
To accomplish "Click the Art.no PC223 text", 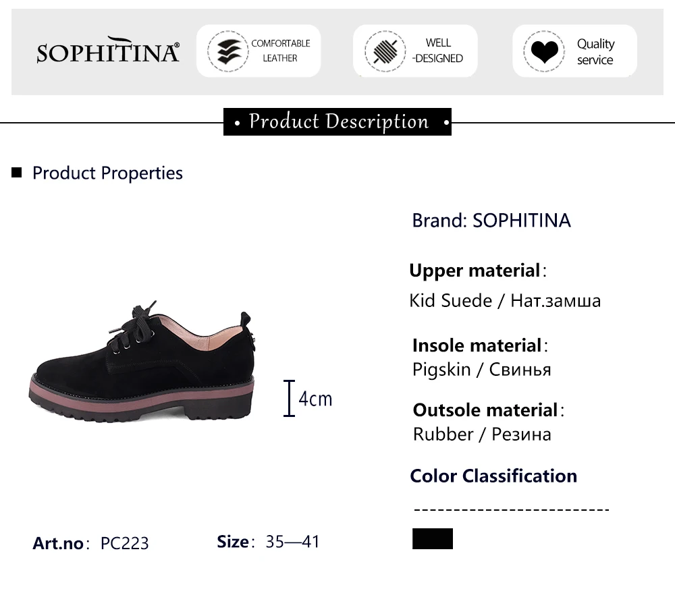I will (x=90, y=543).
